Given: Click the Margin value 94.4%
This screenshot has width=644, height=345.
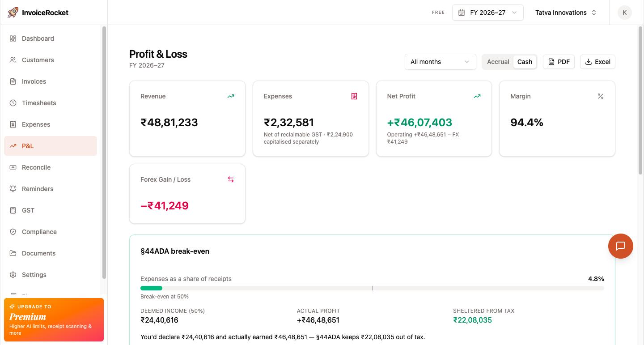Looking at the screenshot, I should tap(527, 123).
